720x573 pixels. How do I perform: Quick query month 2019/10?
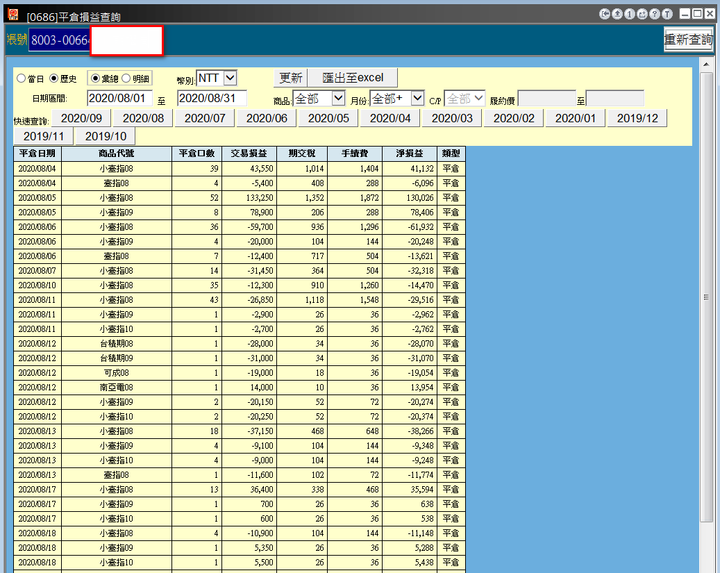pos(106,136)
